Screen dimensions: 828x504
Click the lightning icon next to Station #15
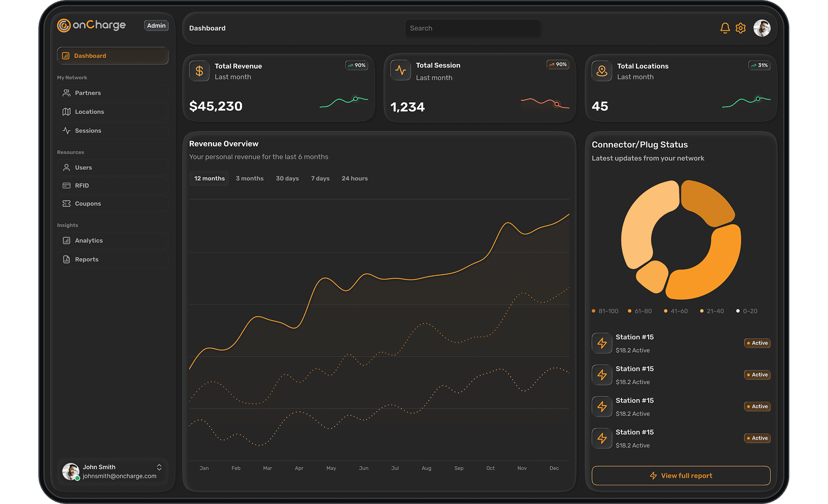click(x=602, y=343)
